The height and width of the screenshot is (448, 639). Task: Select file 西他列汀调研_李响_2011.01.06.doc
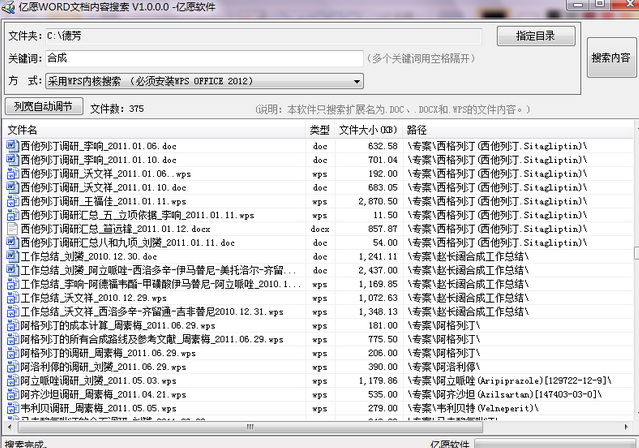tap(99, 146)
